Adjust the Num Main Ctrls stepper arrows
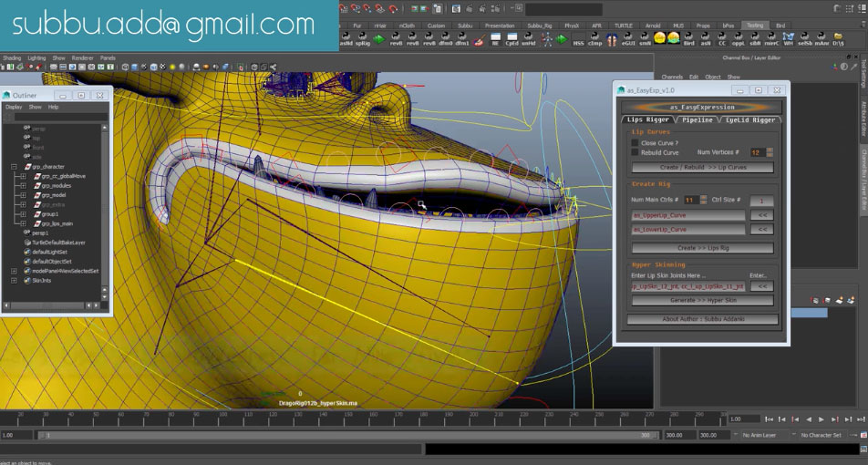Image resolution: width=868 pixels, height=465 pixels. coord(704,200)
